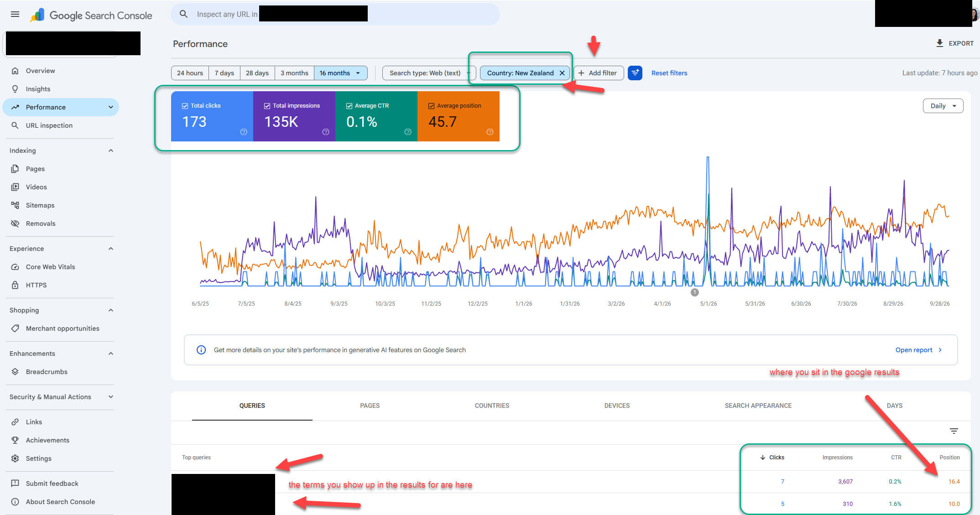The height and width of the screenshot is (515, 980).
Task: Click the Google Search Console logo
Action: click(x=91, y=15)
